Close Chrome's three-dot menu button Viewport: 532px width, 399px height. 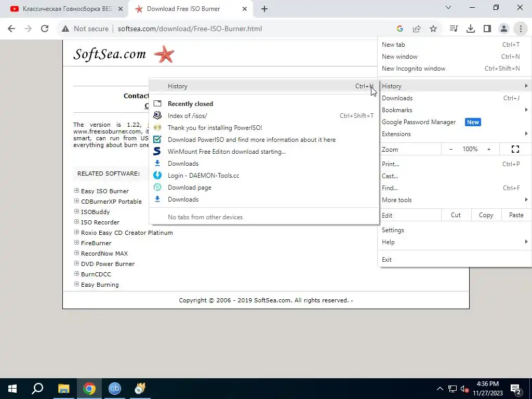tap(521, 29)
